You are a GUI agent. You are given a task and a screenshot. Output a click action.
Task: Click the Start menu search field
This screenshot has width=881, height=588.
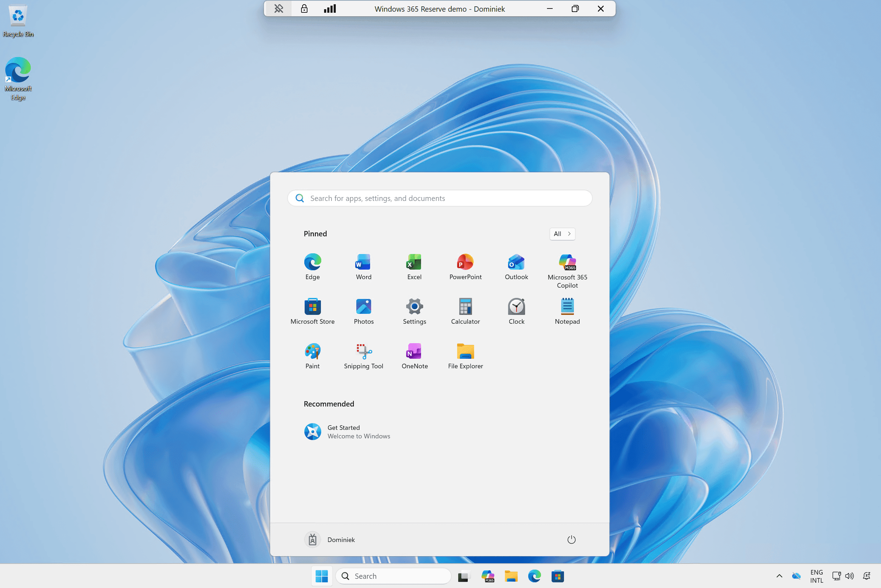pyautogui.click(x=439, y=198)
